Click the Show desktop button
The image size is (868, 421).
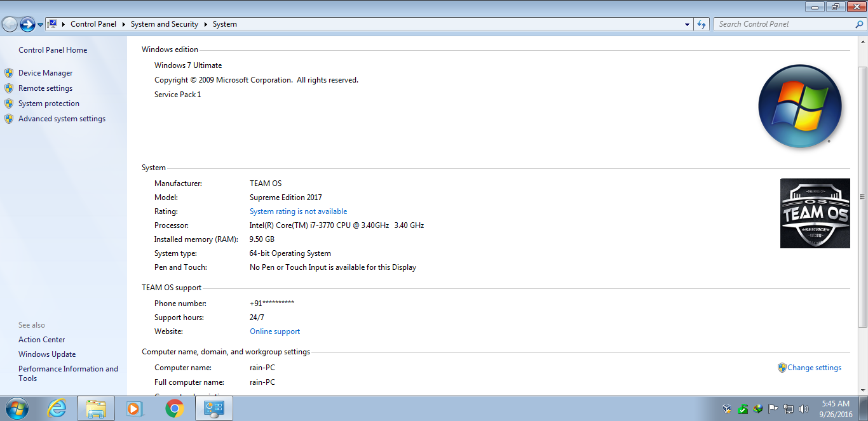click(863, 408)
